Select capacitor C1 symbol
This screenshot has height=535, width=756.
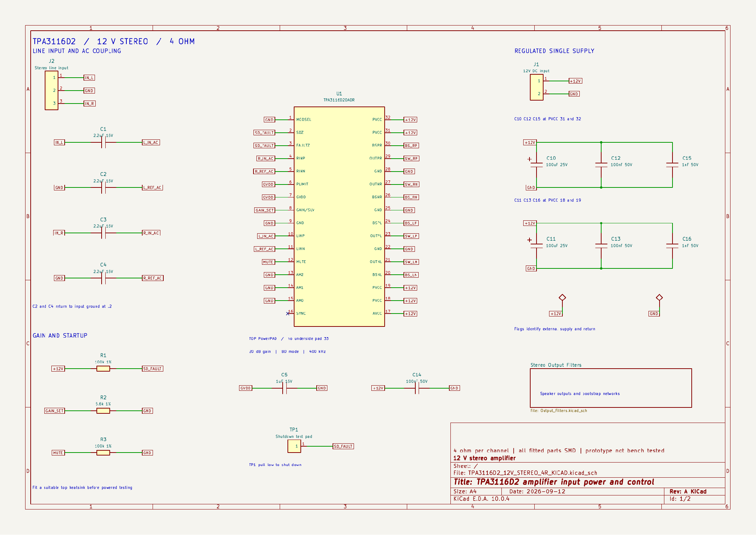point(103,142)
